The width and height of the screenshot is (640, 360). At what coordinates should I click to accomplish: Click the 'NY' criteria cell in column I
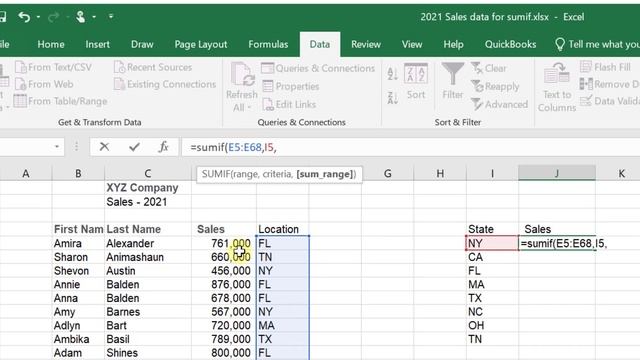pos(492,243)
